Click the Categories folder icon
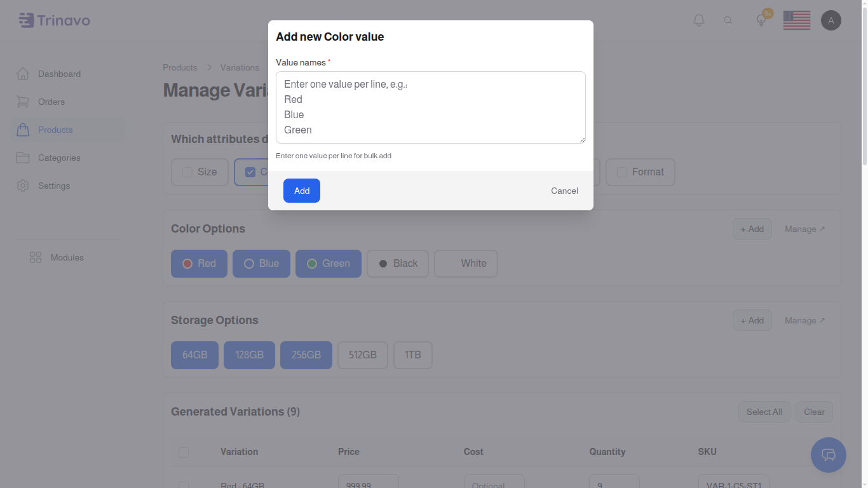Screen dimensions: 868x488 (x=22, y=158)
